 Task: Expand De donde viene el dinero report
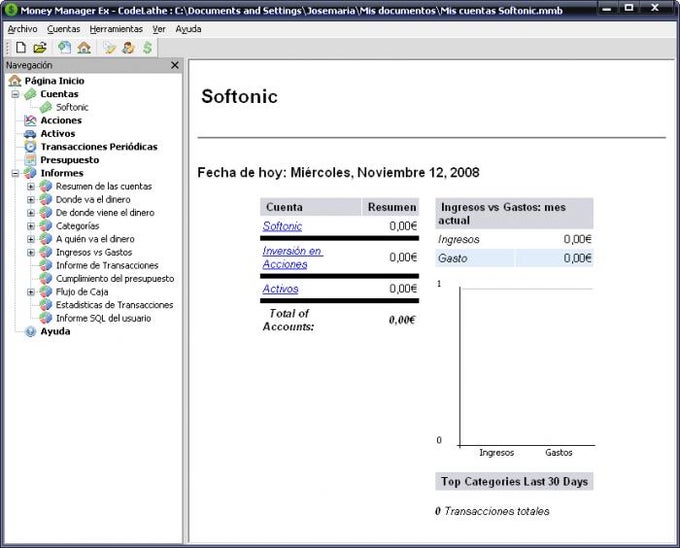click(x=31, y=212)
